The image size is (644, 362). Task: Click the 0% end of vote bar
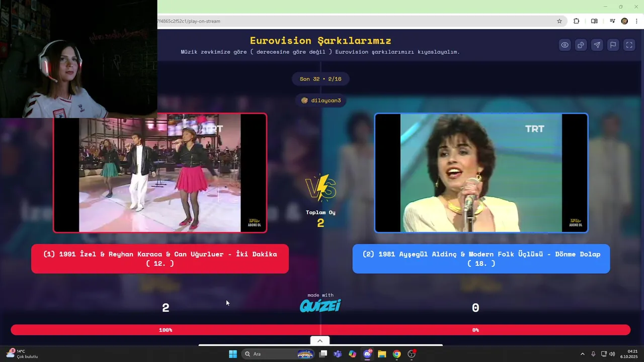475,330
